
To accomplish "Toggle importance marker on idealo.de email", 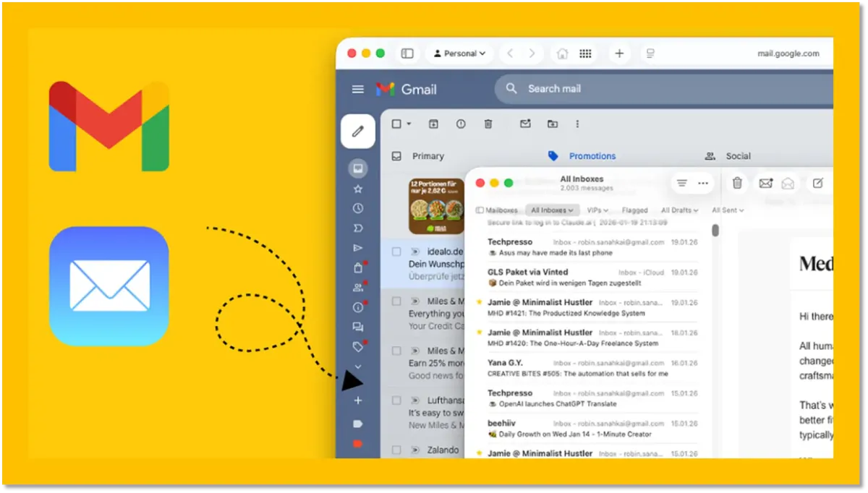I will click(x=415, y=252).
